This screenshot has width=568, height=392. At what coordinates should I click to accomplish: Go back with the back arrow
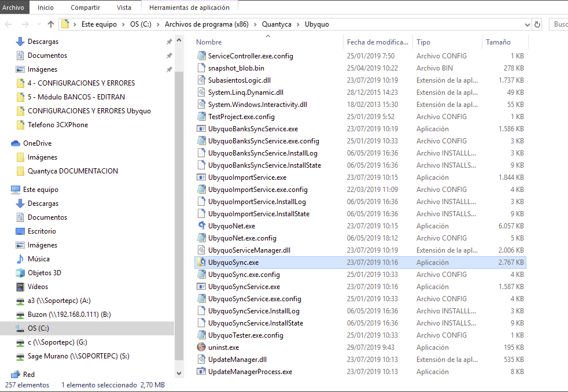tap(8, 24)
